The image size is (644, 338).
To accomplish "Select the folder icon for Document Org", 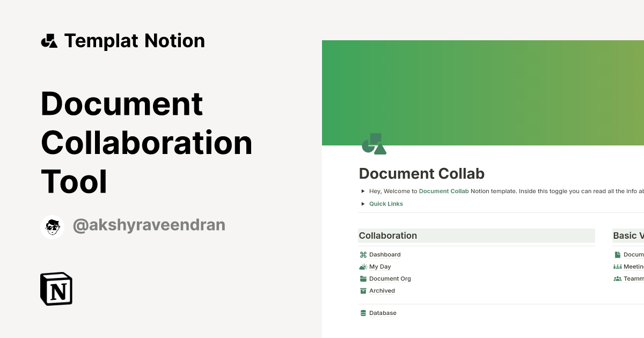I will coord(363,278).
